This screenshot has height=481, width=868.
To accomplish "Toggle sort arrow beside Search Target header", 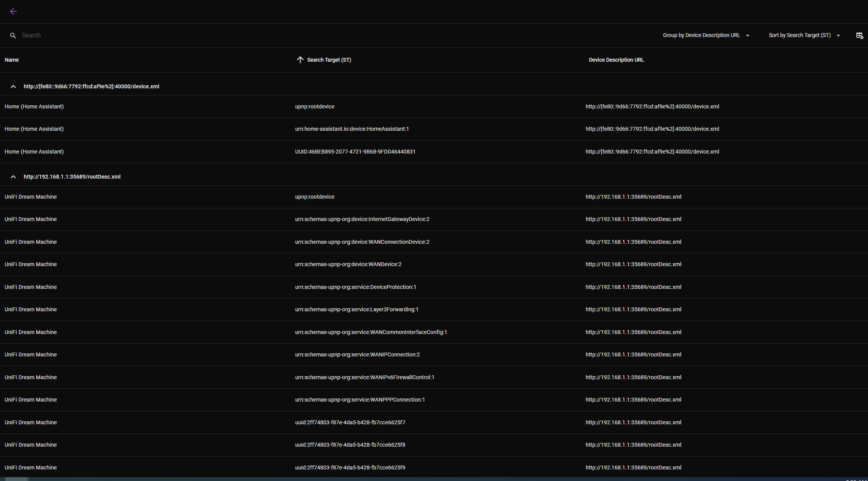I will pyautogui.click(x=300, y=60).
